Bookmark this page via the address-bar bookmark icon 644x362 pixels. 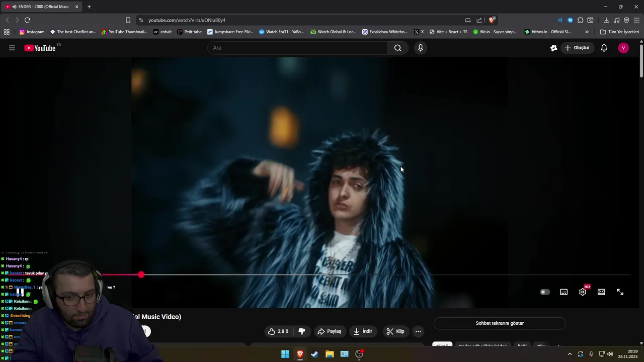tap(128, 20)
